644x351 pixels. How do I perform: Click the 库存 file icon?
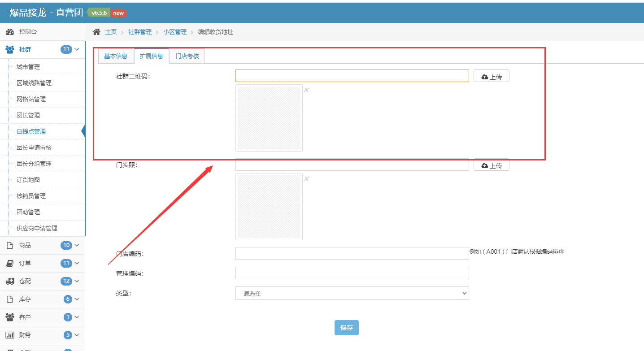9,299
